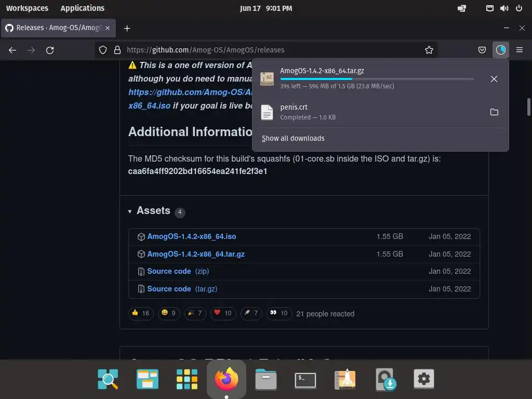This screenshot has width=532, height=399.
Task: Close the Releases Amog-OS tab
Action: pos(108,28)
